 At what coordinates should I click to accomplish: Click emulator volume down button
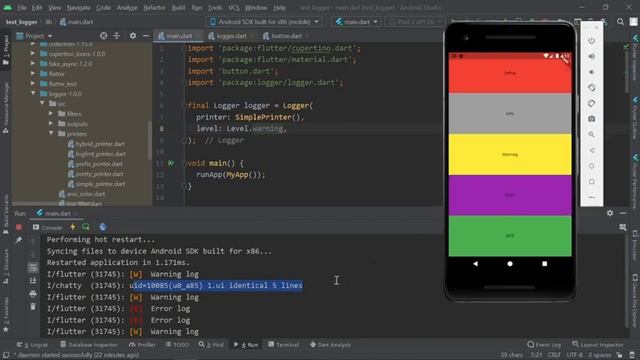pyautogui.click(x=591, y=72)
